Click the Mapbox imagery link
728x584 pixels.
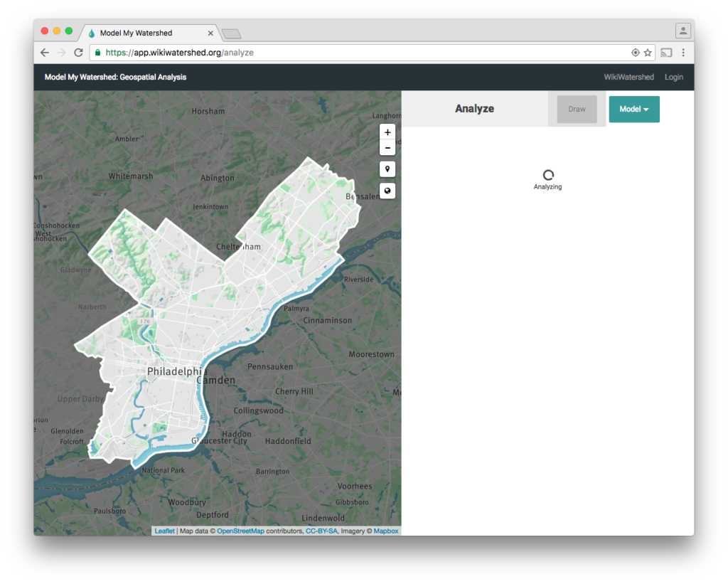386,531
